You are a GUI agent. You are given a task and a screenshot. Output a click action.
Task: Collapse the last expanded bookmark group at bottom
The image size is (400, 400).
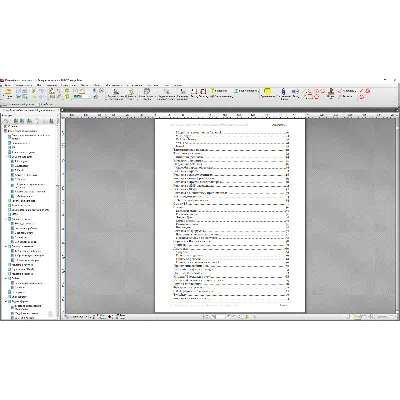6,301
